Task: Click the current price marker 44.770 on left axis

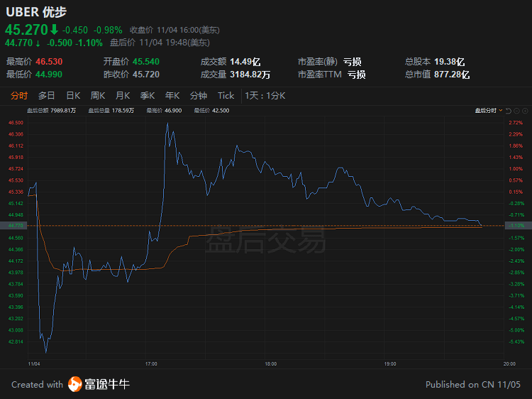Action: tap(13, 226)
